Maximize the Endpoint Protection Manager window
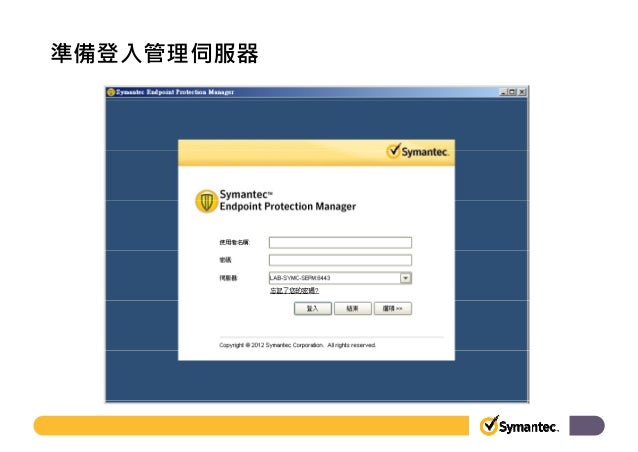The height and width of the screenshot is (452, 638). click(512, 92)
